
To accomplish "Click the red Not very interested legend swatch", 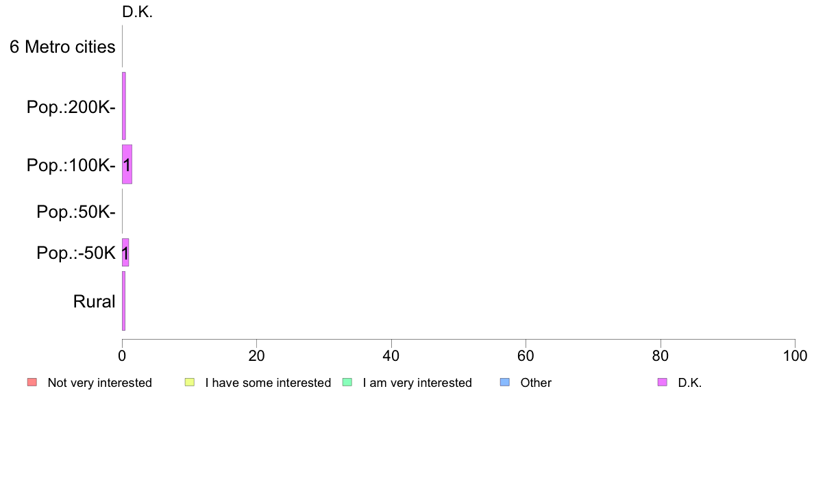I will click(x=32, y=382).
